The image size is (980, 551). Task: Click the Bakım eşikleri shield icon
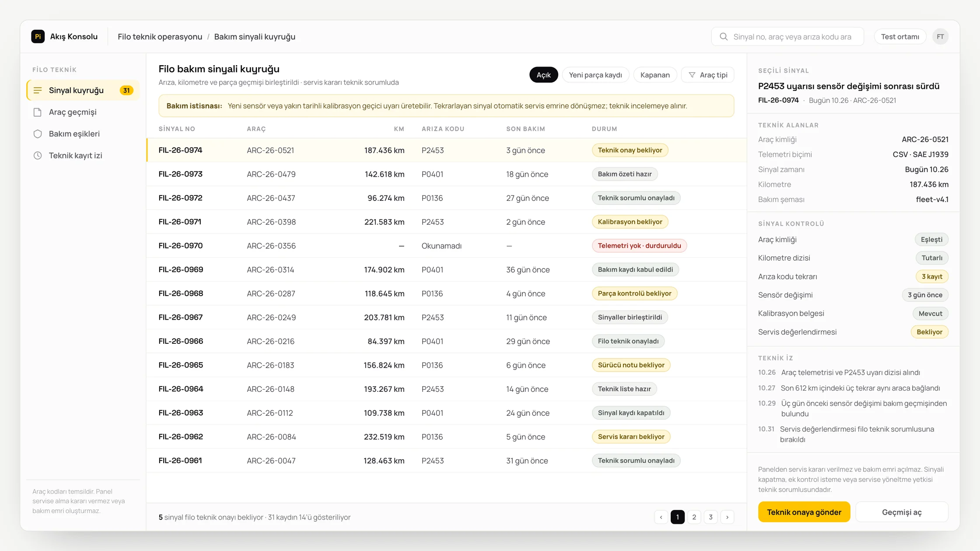pos(38,134)
